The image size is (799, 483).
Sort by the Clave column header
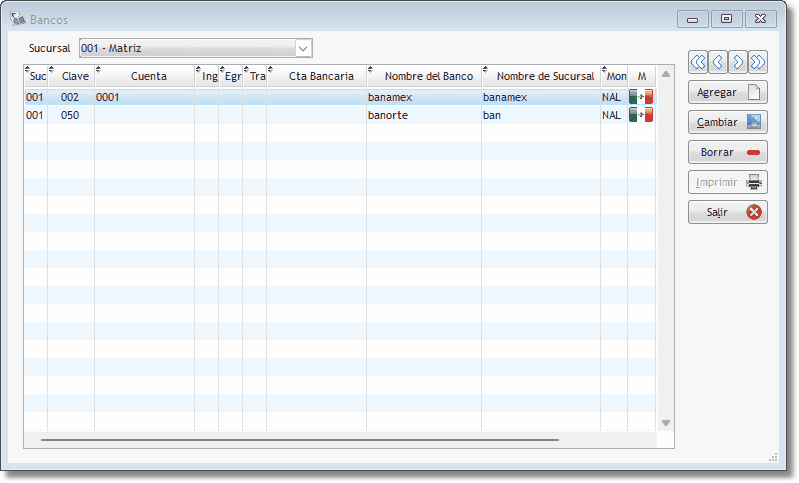click(71, 76)
